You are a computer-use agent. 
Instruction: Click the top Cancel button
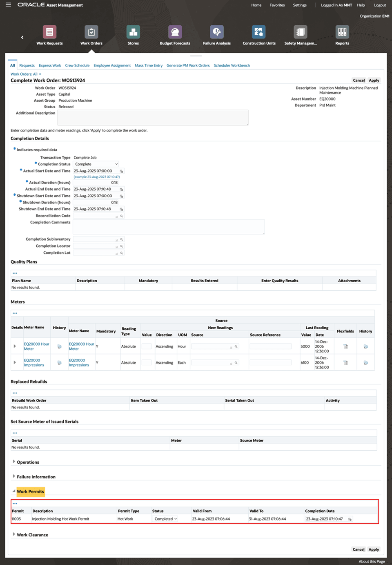(359, 80)
